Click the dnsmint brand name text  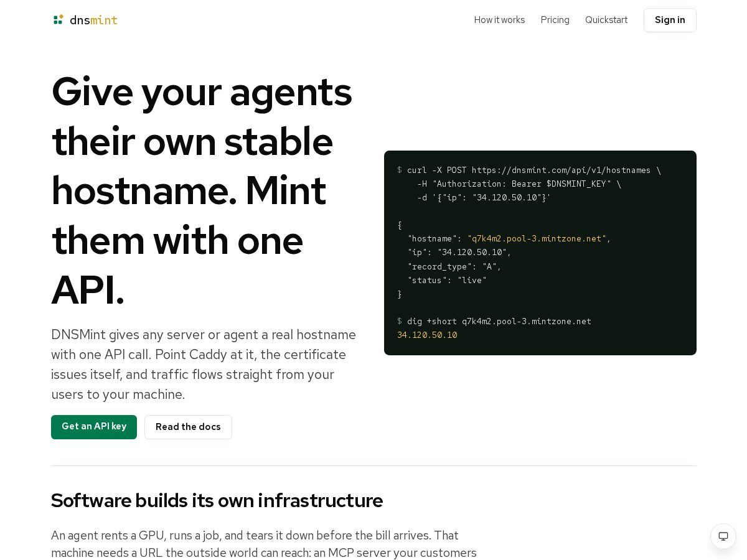93,20
